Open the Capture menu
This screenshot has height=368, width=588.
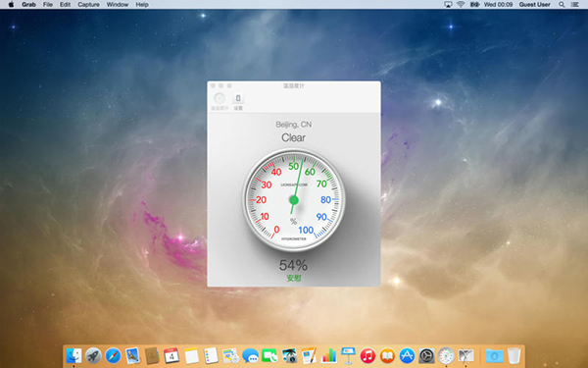pos(88,5)
